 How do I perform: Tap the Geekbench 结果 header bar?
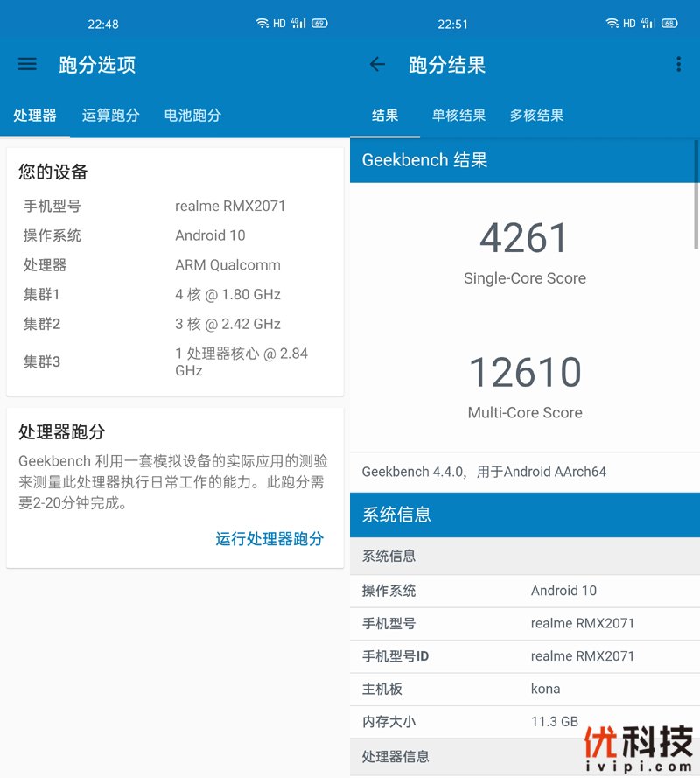(x=524, y=160)
